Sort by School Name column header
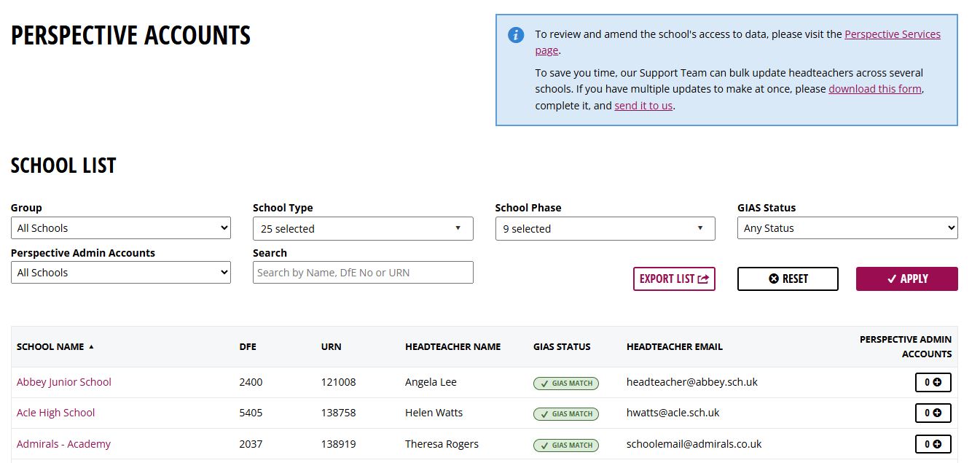 pyautogui.click(x=50, y=347)
